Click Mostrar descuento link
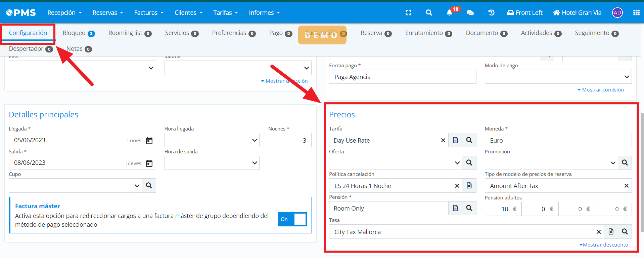The height and width of the screenshot is (258, 644). coord(604,245)
